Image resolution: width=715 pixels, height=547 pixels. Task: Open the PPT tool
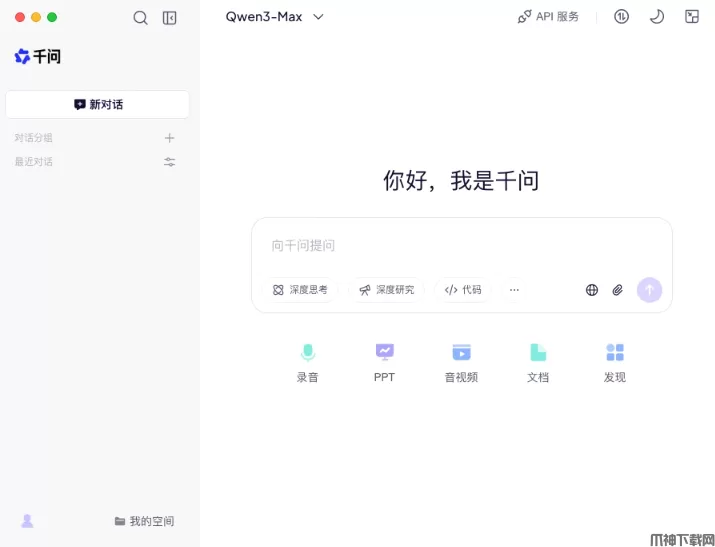[385, 362]
